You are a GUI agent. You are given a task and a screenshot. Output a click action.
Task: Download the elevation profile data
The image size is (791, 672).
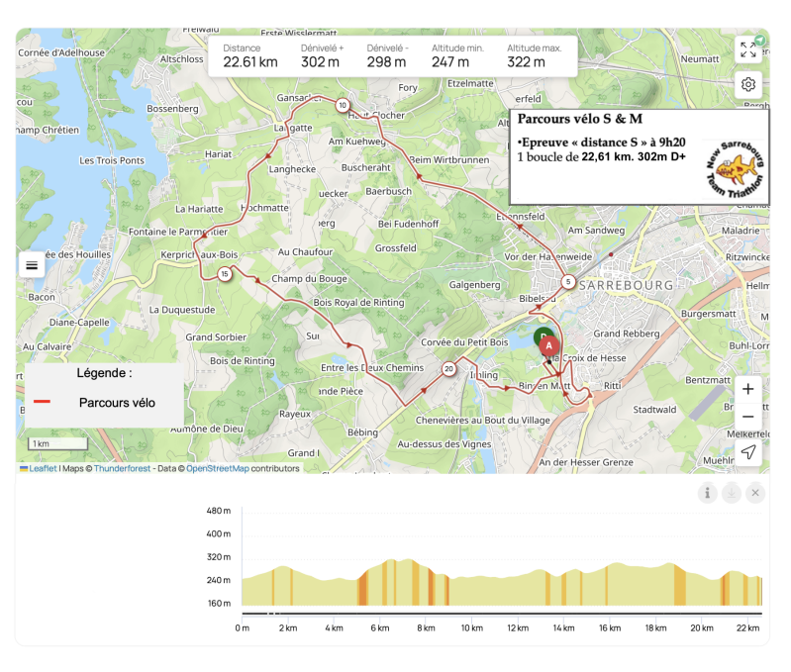[x=732, y=493]
